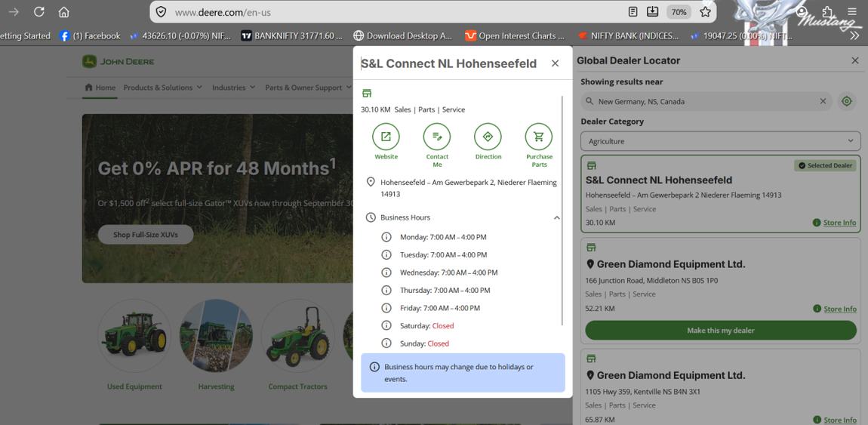The image size is (868, 425).
Task: Expand Parts & Owner Support menu
Action: (x=309, y=88)
